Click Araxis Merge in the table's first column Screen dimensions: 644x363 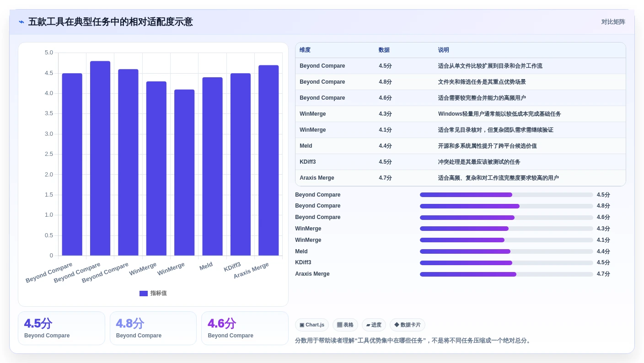point(317,178)
